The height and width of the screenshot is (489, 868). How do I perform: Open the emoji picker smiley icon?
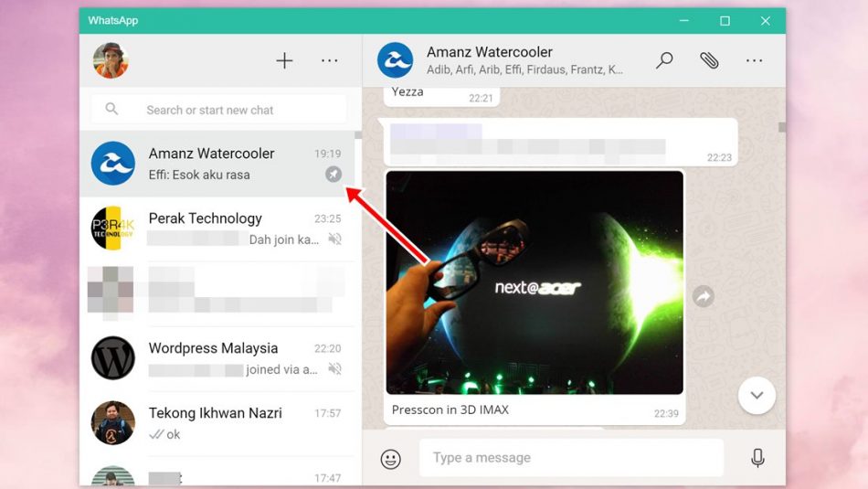point(391,459)
